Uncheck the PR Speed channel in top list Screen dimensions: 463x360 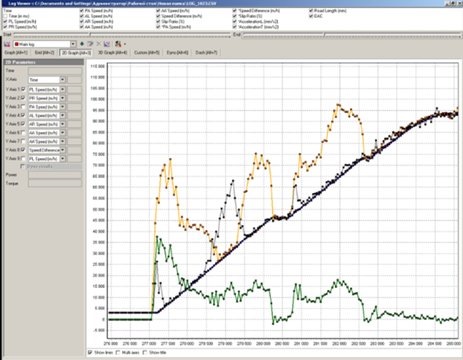coord(5,27)
